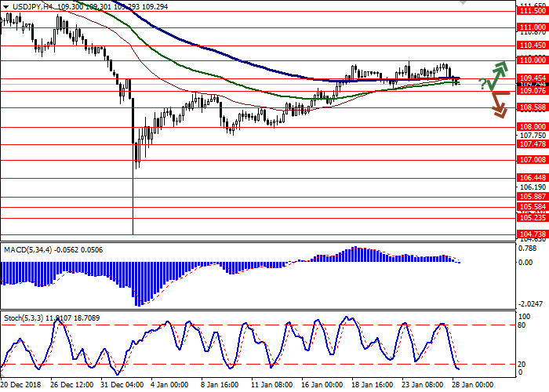Select the 104.738 lowest price level label
This screenshot has height=392, width=549.
point(532,234)
